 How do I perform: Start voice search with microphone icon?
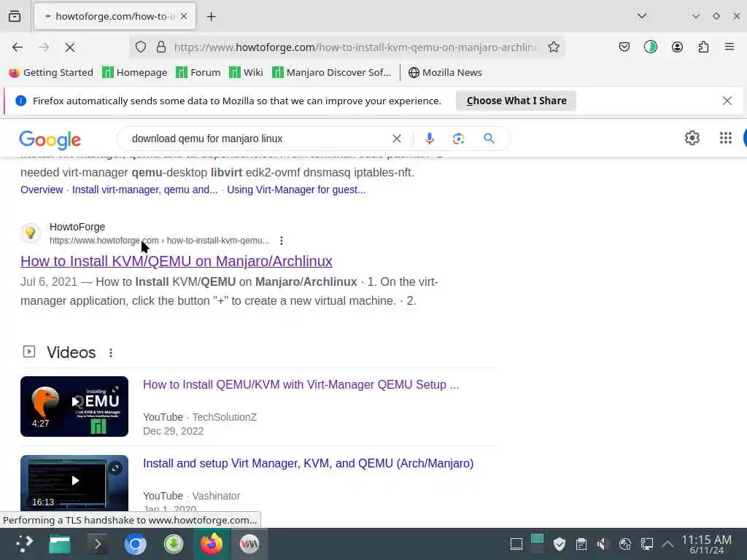[x=429, y=139]
